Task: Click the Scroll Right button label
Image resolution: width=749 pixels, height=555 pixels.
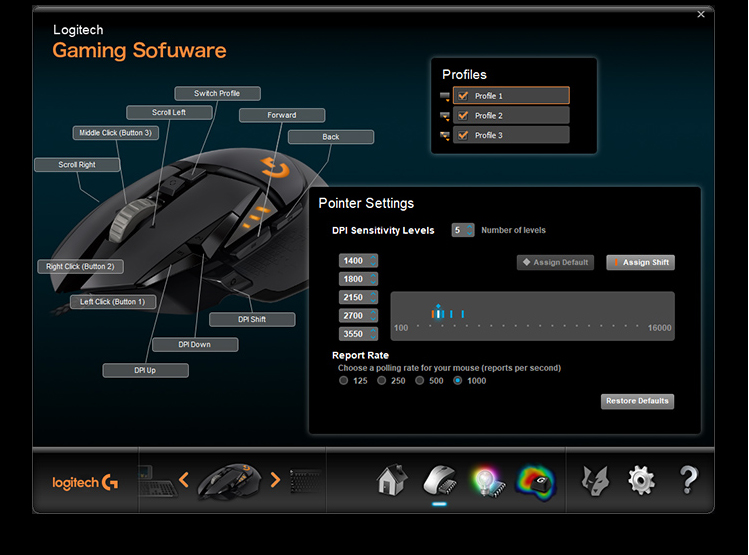Action: (77, 165)
